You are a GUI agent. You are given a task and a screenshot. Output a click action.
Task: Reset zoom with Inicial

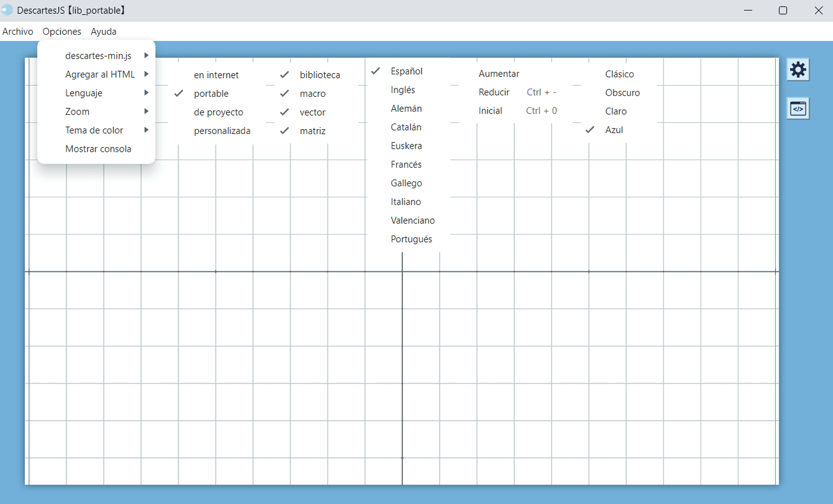point(490,111)
